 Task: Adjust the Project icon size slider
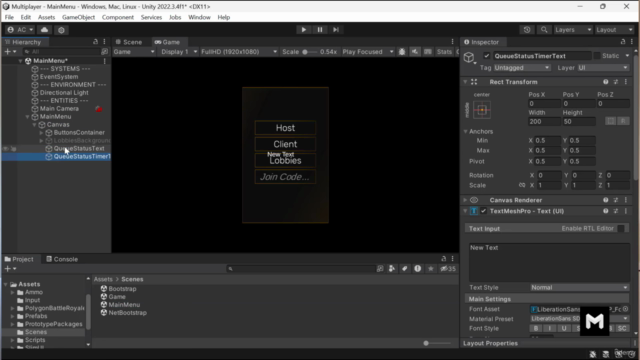(x=426, y=343)
